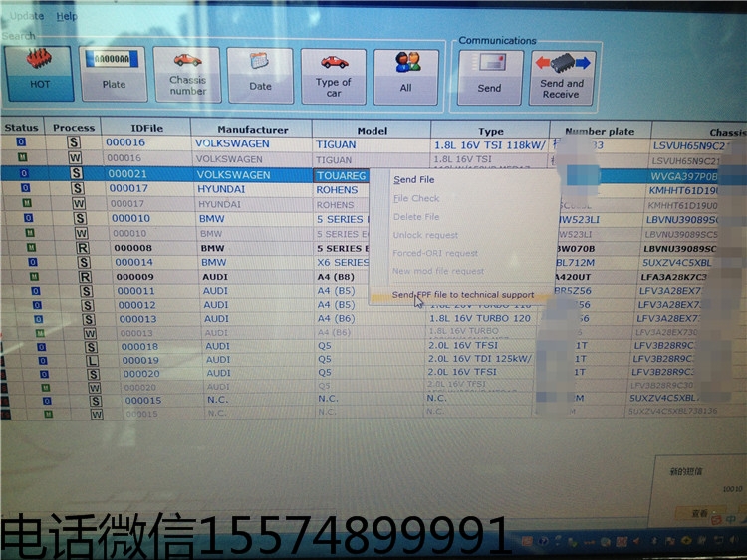Click chassis LFA3A28K7C3 cell

(x=673, y=276)
